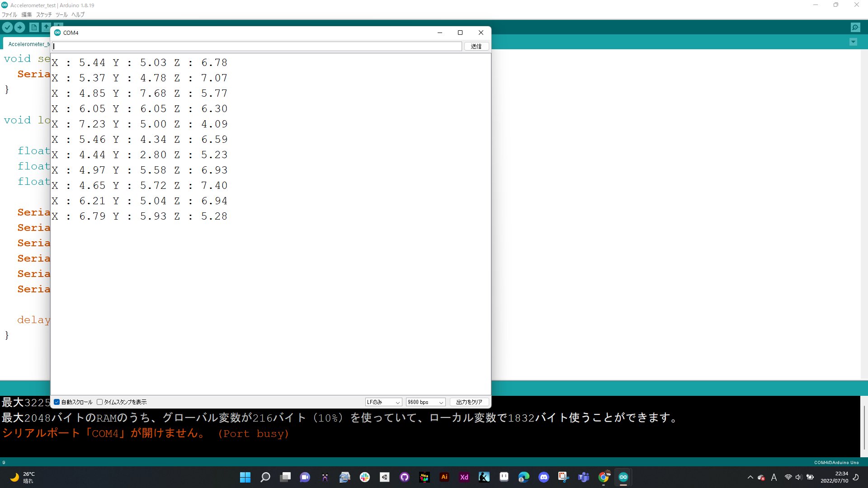Launch Adobe Illustrator from the taskbar

coord(444,477)
